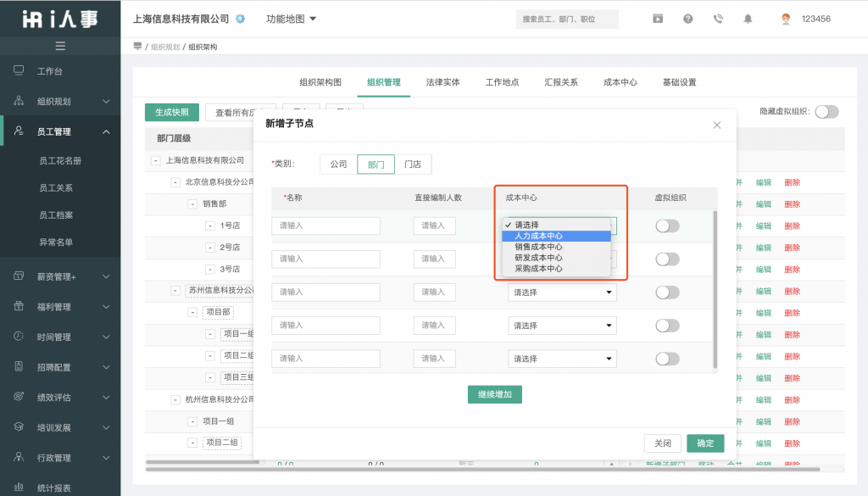
Task: Open 成本中心 dropdown in third row
Action: click(x=562, y=293)
